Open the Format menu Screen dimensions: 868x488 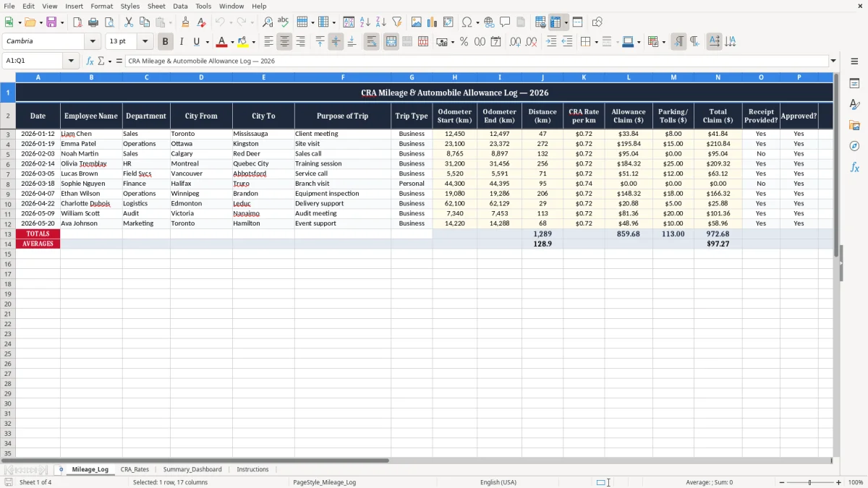(x=102, y=6)
